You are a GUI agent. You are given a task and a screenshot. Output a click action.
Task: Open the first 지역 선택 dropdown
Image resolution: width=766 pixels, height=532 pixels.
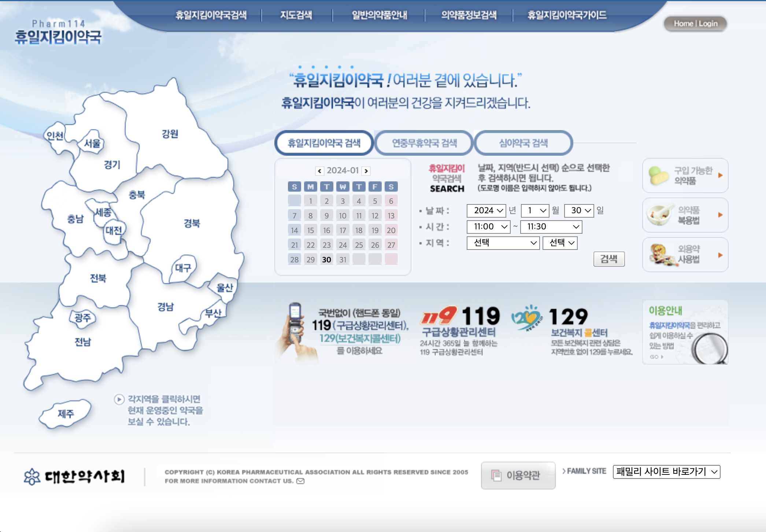pos(503,243)
